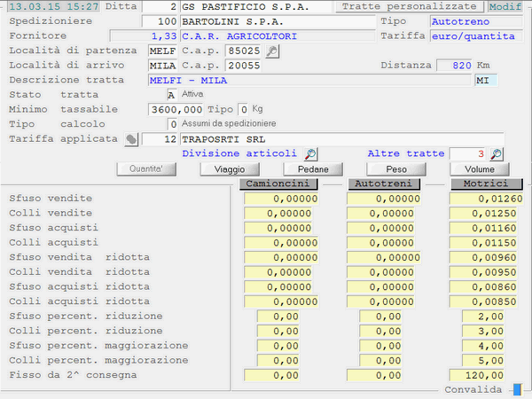Click the partenza C.a.p. field 85025
Viewport: 532px width, 399px height.
(244, 51)
